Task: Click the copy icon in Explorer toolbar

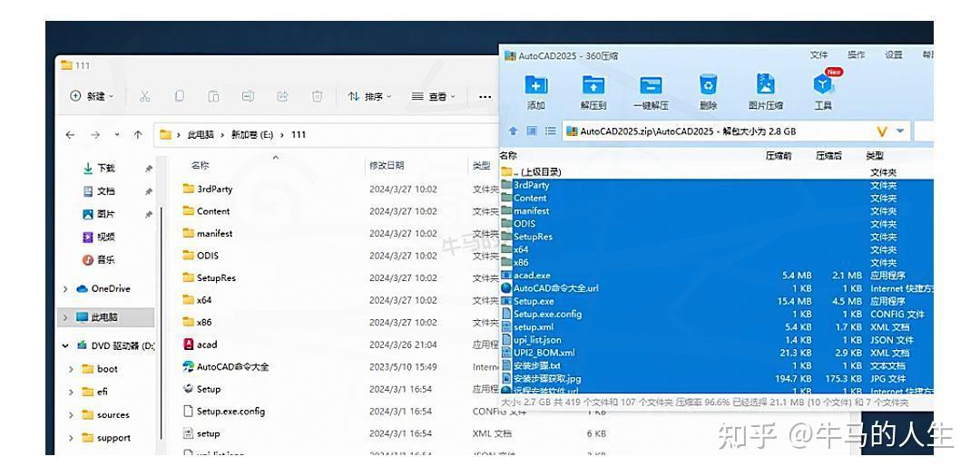Action: (x=180, y=96)
